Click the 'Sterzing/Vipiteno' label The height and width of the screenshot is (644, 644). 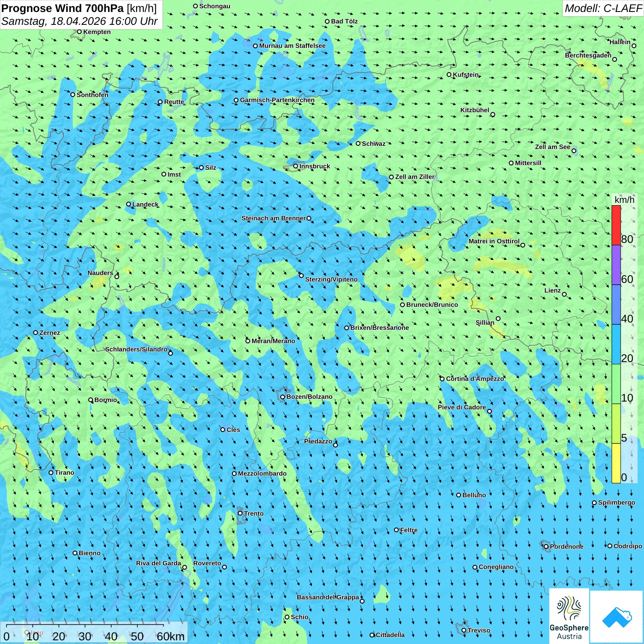pyautogui.click(x=331, y=279)
